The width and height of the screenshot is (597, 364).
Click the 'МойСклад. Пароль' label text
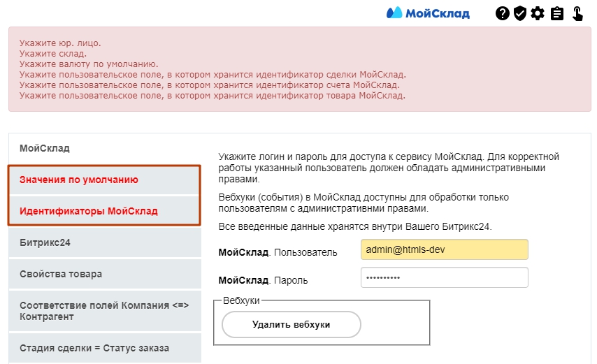[263, 280]
